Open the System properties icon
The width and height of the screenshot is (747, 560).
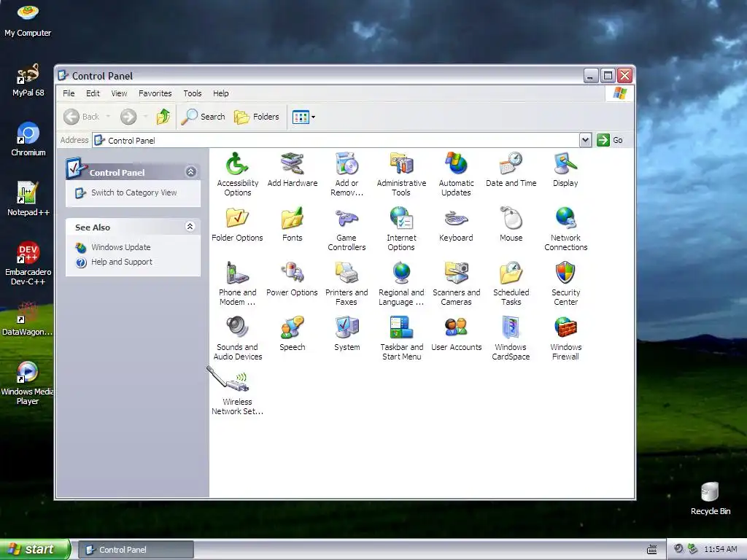click(x=347, y=334)
